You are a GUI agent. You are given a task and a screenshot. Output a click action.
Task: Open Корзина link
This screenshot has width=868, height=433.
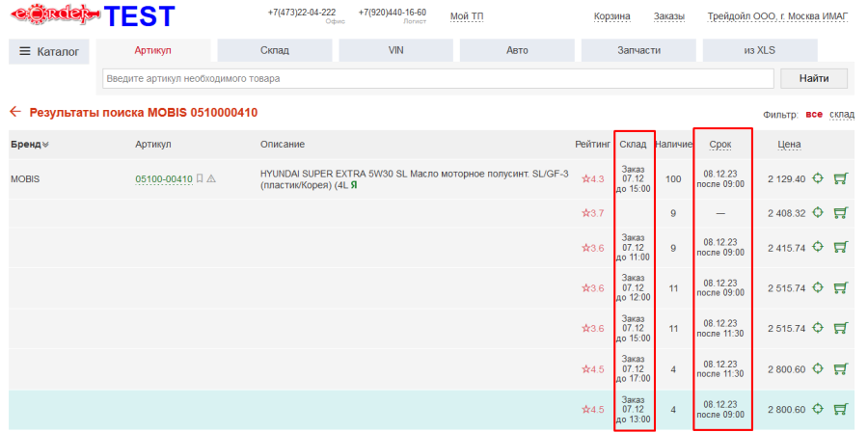[611, 16]
